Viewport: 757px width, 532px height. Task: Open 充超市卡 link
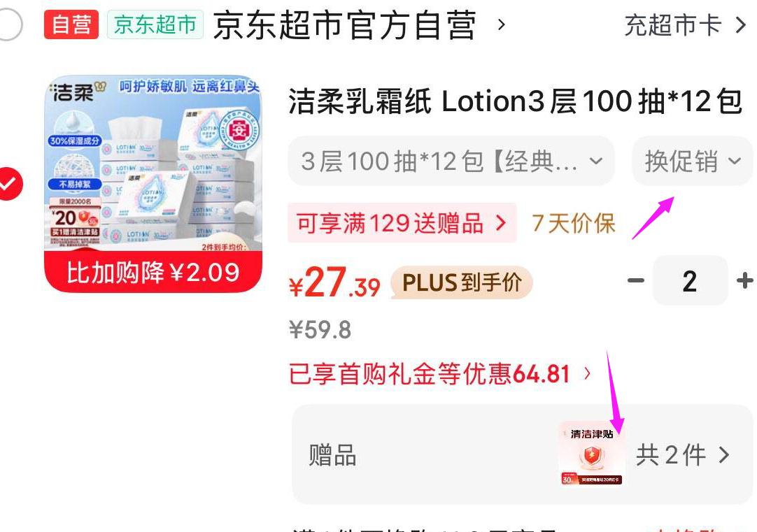pyautogui.click(x=672, y=25)
